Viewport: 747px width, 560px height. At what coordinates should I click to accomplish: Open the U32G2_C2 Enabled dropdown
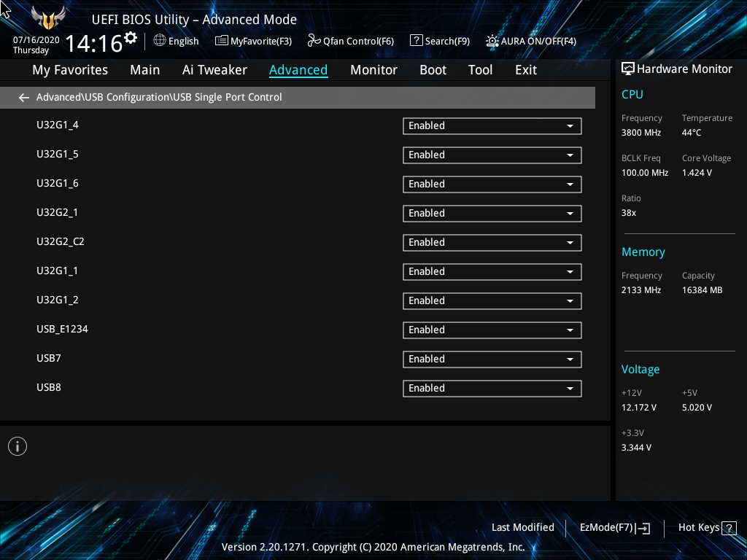pos(492,242)
